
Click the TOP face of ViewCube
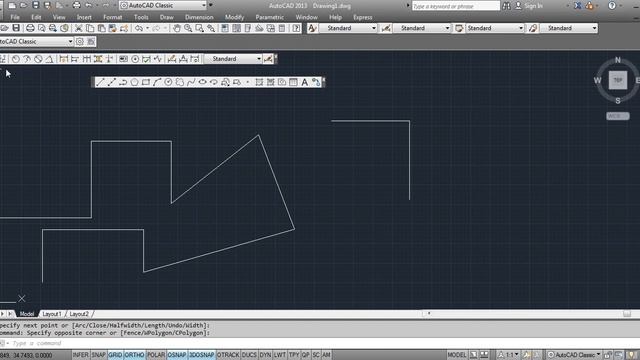click(x=618, y=80)
